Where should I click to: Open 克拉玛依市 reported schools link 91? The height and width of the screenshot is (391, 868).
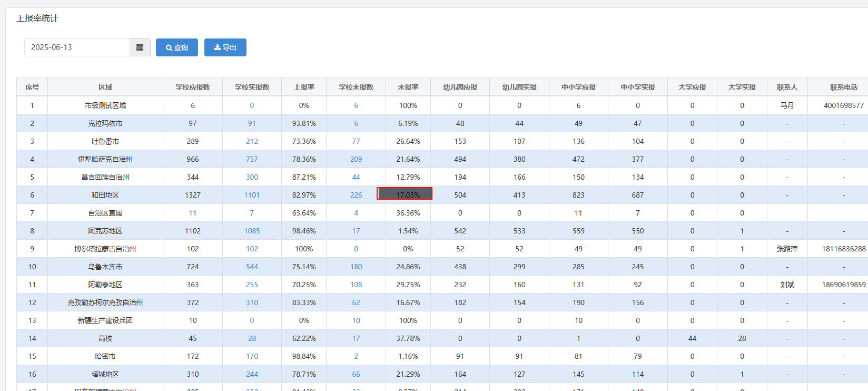[x=252, y=123]
